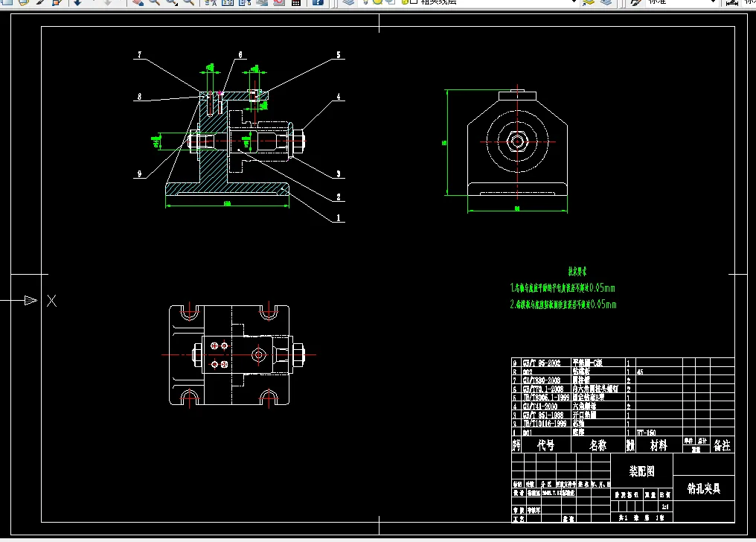Select balloon number 7 in the section view
This screenshot has width=756, height=542.
(x=140, y=55)
